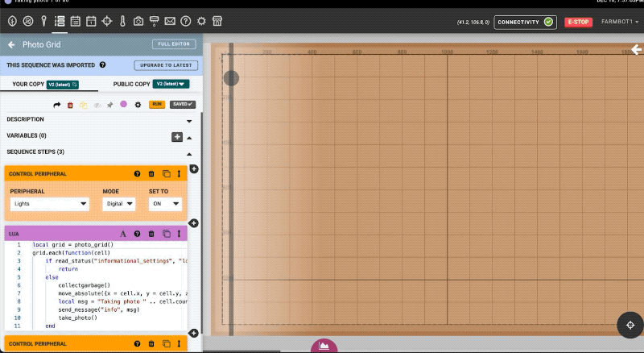Click the red E-STOP button
Image resolution: width=644 pixels, height=353 pixels.
578,23
